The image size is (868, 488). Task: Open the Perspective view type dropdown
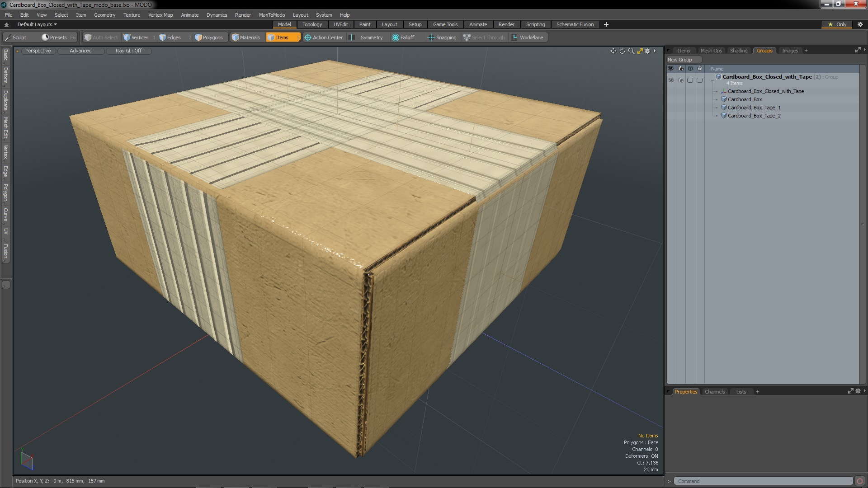[38, 51]
